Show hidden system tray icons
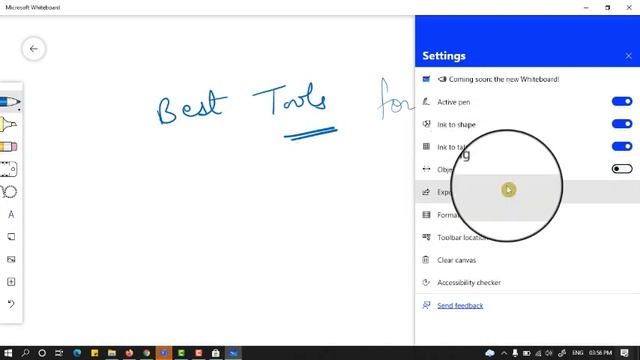 (x=504, y=353)
